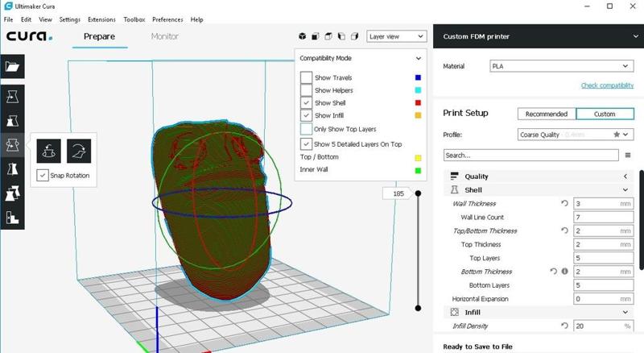The height and width of the screenshot is (353, 644).
Task: Open file with the folder icon
Action: click(12, 66)
